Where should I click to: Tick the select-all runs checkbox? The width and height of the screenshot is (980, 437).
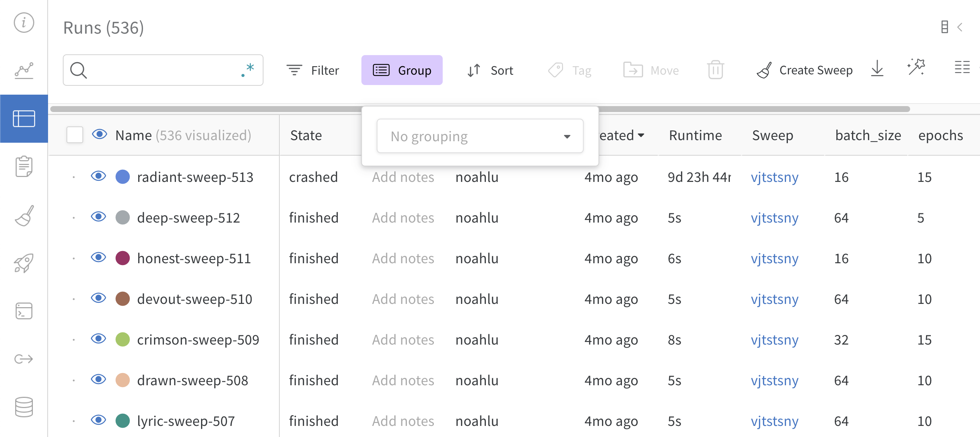coord(75,135)
